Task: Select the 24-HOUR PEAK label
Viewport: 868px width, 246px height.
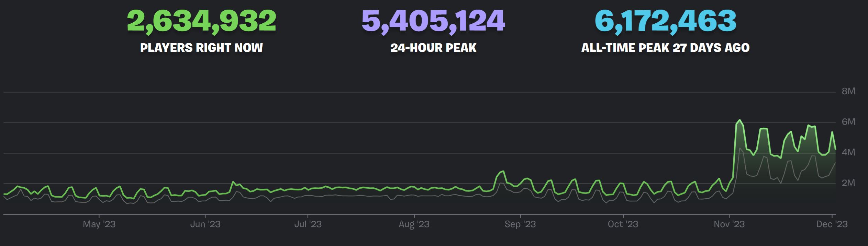Action: click(433, 48)
